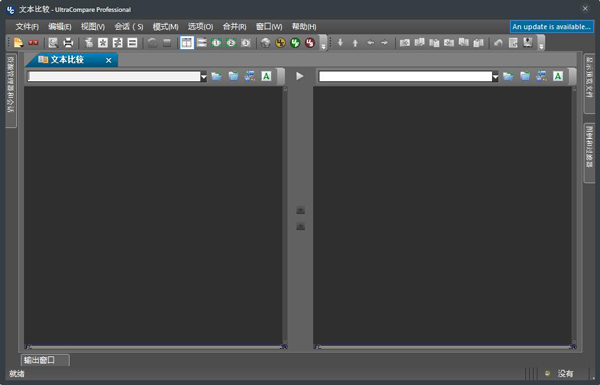Toggle green pane 2 view button
The image size is (600, 385).
coord(231,42)
